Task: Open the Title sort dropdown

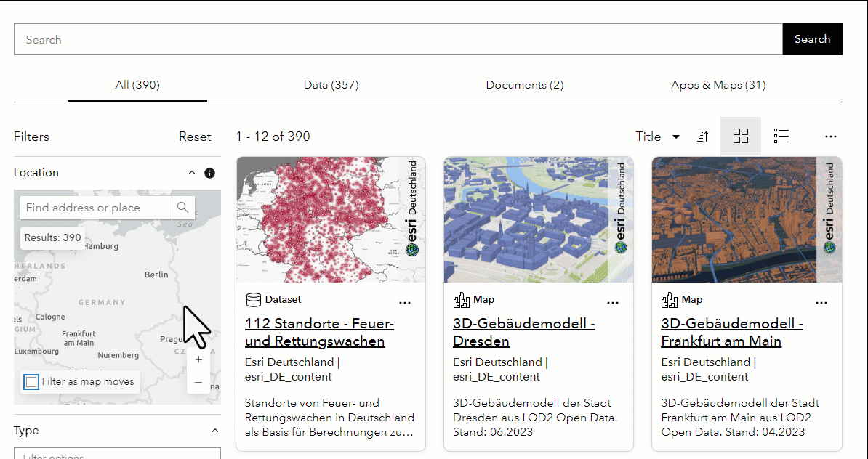Action: tap(658, 137)
